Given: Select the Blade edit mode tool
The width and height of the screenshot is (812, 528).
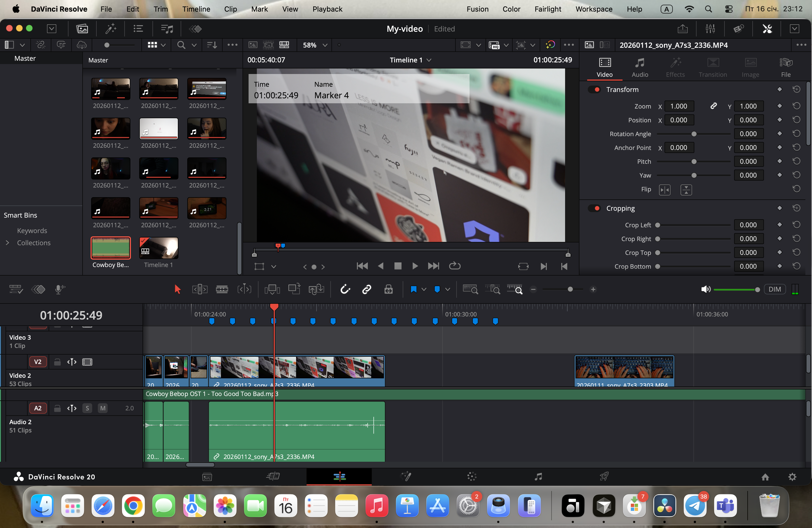Looking at the screenshot, I should [222, 290].
